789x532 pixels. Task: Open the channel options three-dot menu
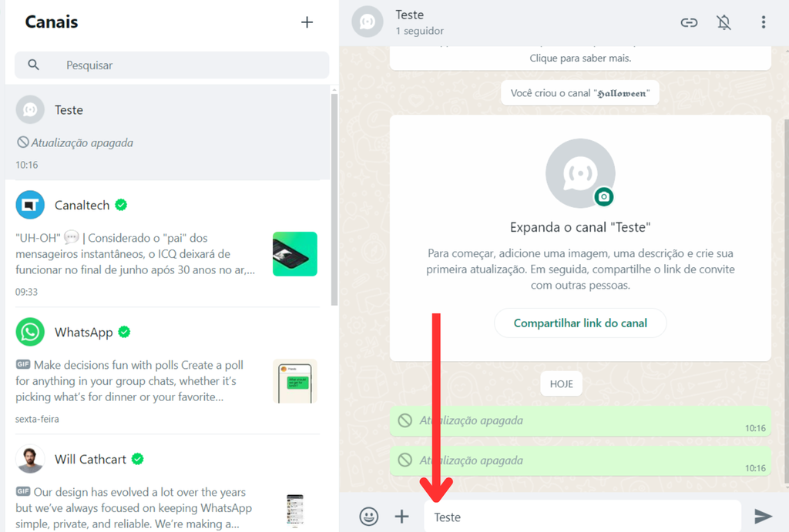click(x=764, y=22)
